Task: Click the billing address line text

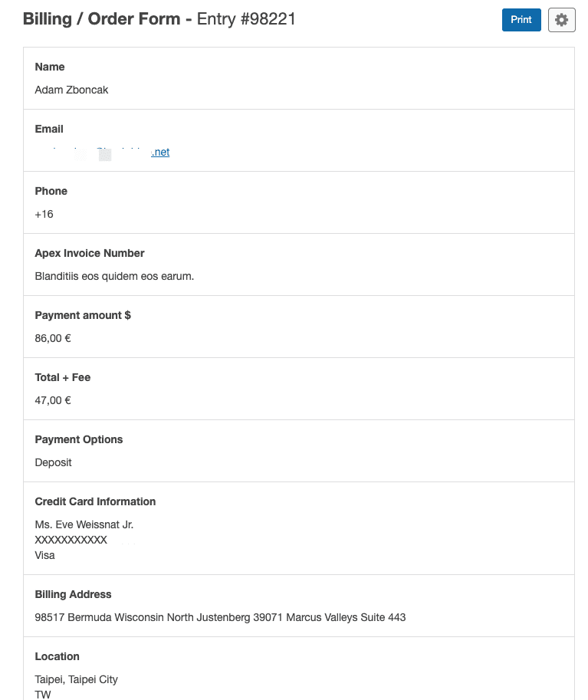Action: (x=220, y=617)
